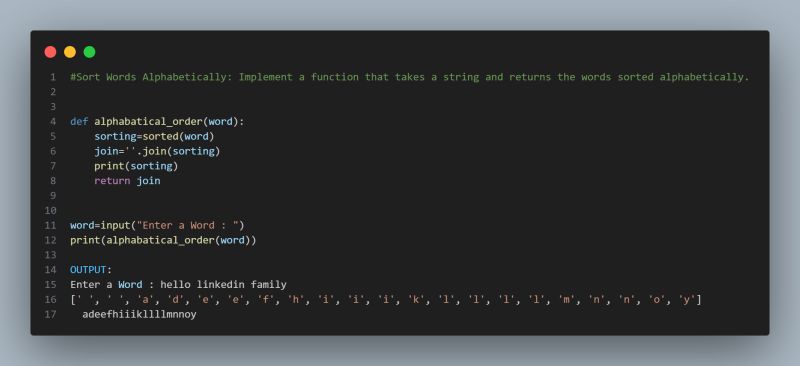Click line number 1 in the gutter
Screen dimensions: 800x366
click(x=53, y=78)
